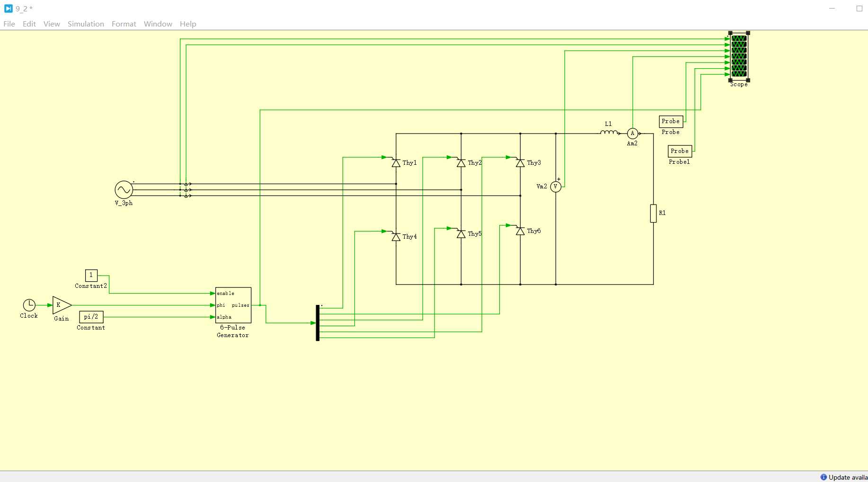Select the pi/2 Constant block
Screen dimensions: 868x482
tap(91, 317)
